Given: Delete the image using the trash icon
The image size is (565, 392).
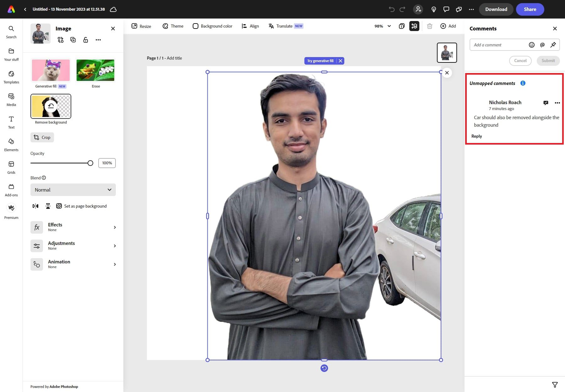Looking at the screenshot, I should (x=430, y=26).
